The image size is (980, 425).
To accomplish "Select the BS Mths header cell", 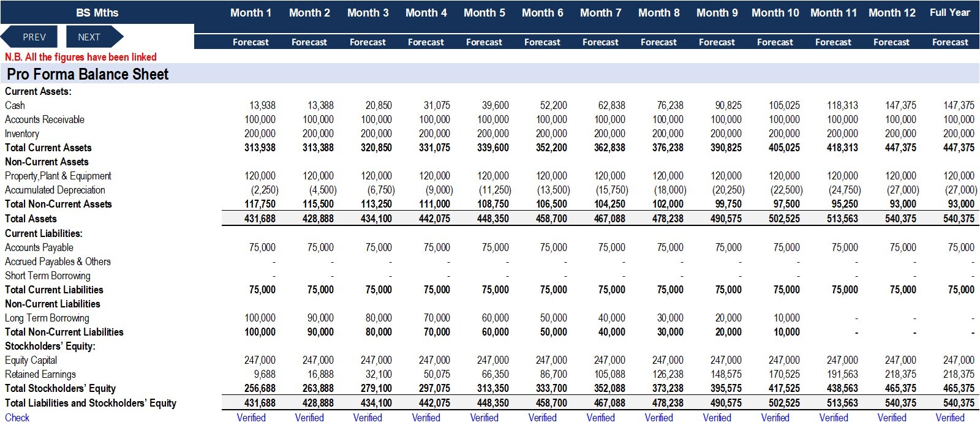I will coord(97,12).
